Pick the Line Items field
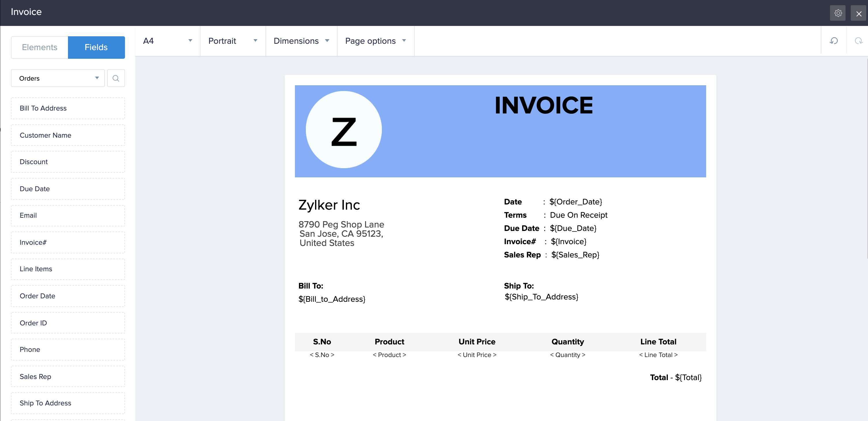Screen dimensions: 868x421 point(68,269)
